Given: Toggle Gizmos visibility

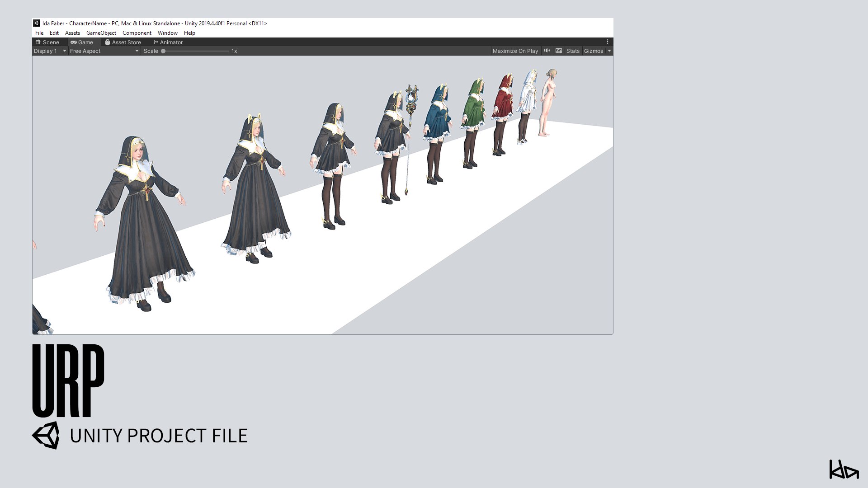Looking at the screenshot, I should tap(593, 51).
